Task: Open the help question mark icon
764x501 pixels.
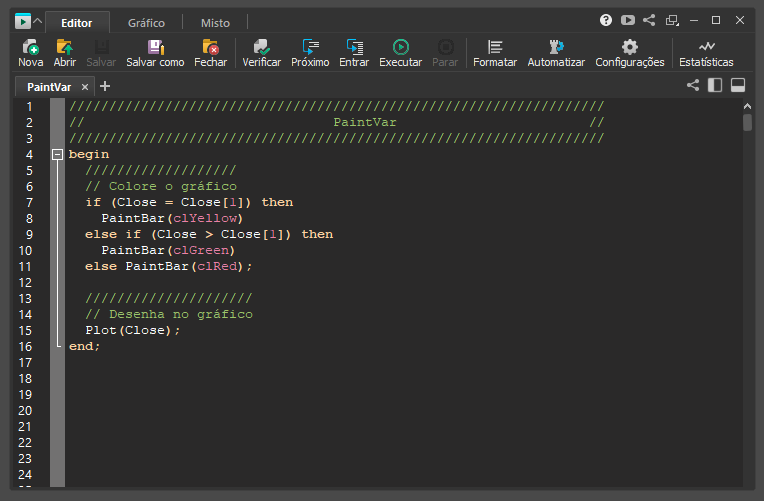Action: tap(606, 20)
